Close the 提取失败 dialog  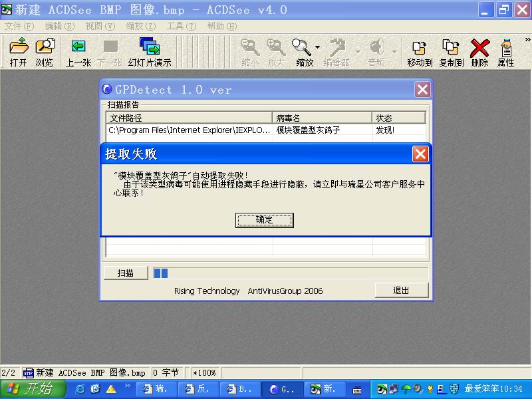(420, 154)
